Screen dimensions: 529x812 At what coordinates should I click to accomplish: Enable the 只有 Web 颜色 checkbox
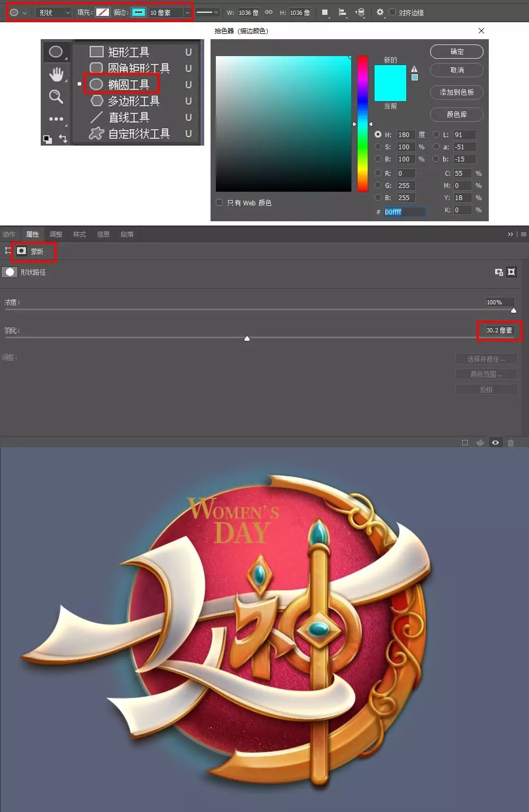(219, 203)
